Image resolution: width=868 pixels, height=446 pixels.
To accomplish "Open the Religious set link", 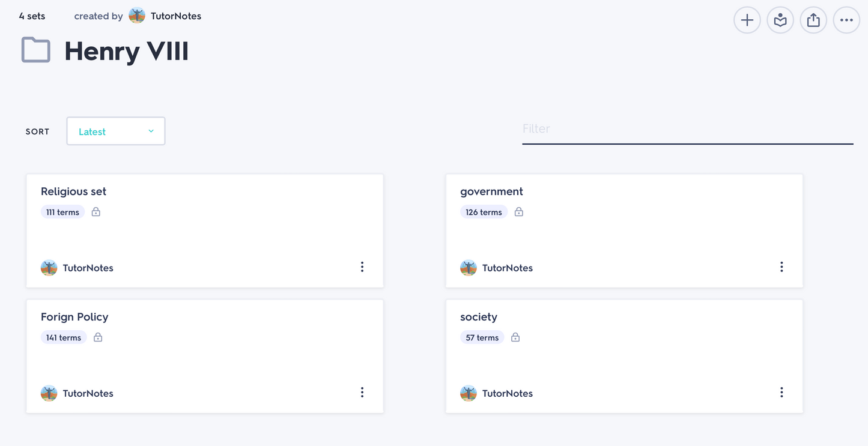I will point(73,191).
